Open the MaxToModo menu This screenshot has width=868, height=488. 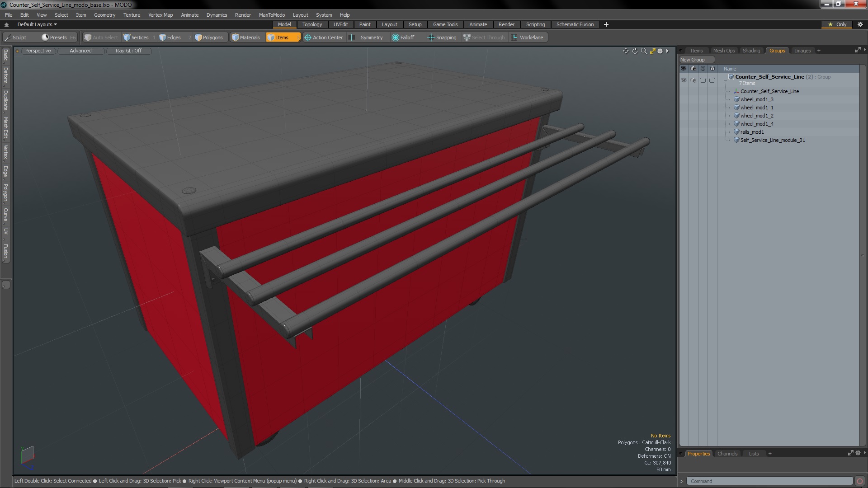272,15
